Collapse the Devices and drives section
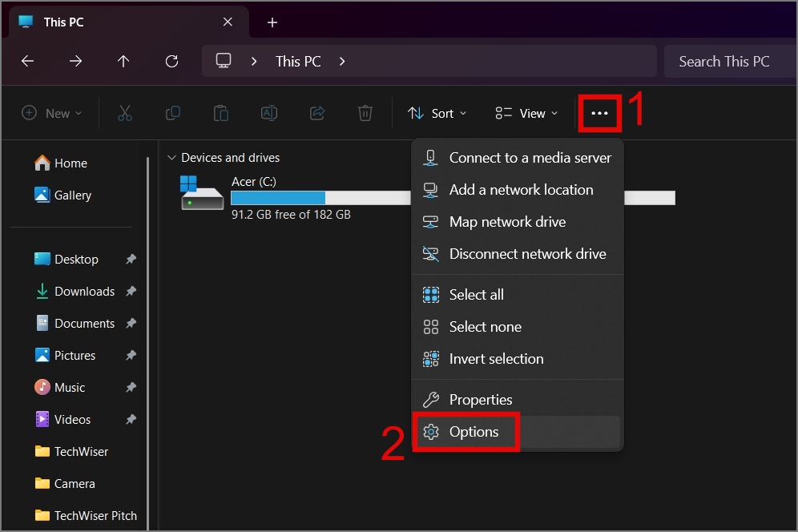Screen dimensions: 798x532 coord(172,157)
